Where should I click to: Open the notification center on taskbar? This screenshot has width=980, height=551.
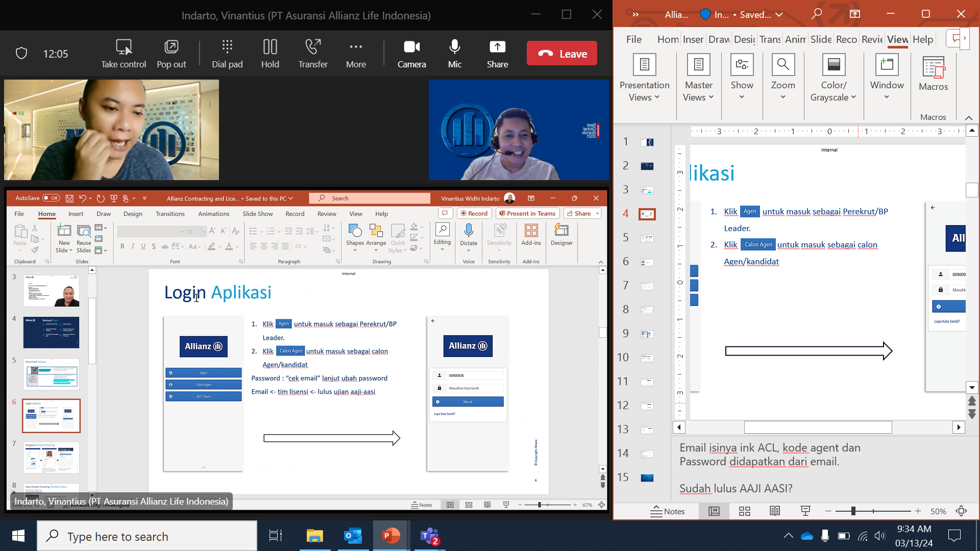point(954,536)
